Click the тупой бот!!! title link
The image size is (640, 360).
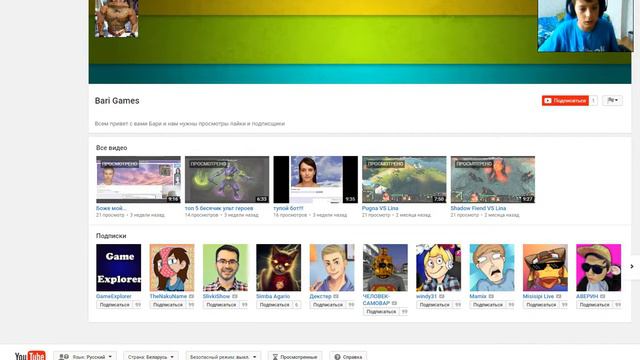(x=288, y=208)
